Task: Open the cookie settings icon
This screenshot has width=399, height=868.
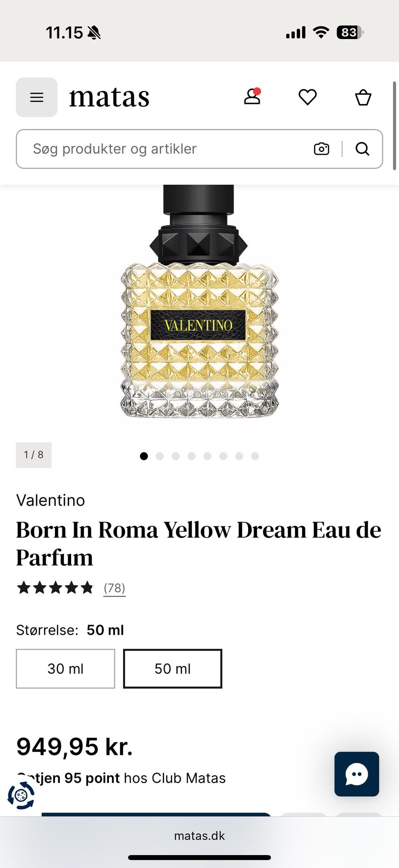Action: [x=21, y=796]
